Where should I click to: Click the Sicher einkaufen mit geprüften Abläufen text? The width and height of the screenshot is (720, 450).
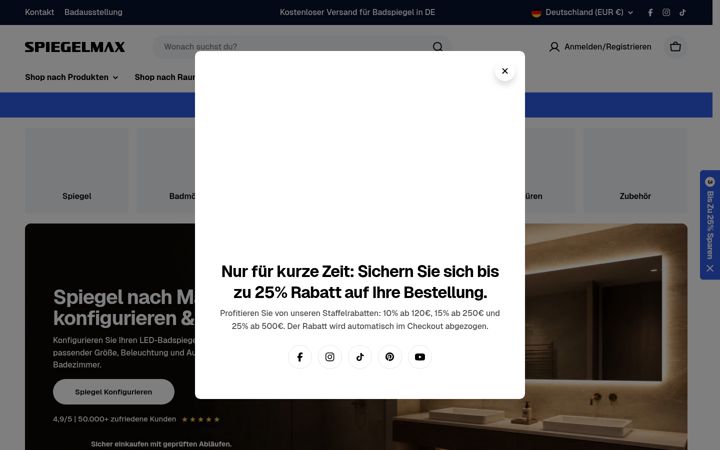pyautogui.click(x=161, y=444)
